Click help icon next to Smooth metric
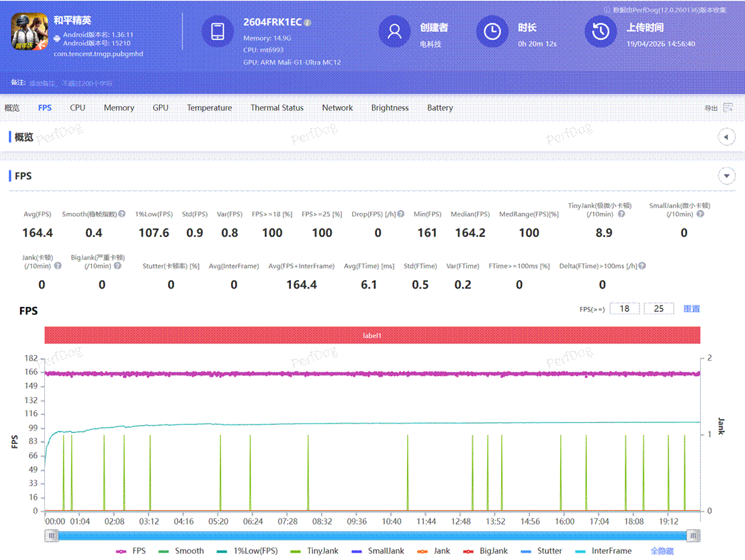Image resolution: width=745 pixels, height=560 pixels. pyautogui.click(x=122, y=214)
